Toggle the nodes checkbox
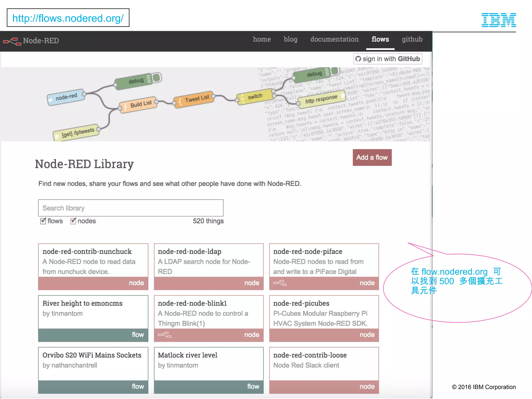This screenshot has height=399, width=532. click(x=73, y=221)
